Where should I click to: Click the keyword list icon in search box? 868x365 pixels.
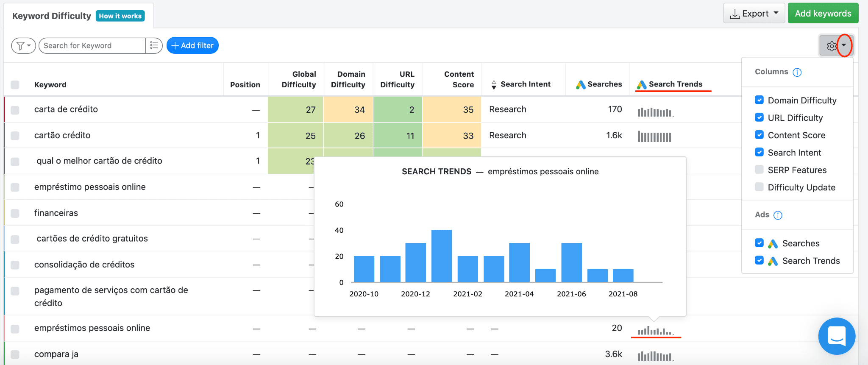click(154, 45)
